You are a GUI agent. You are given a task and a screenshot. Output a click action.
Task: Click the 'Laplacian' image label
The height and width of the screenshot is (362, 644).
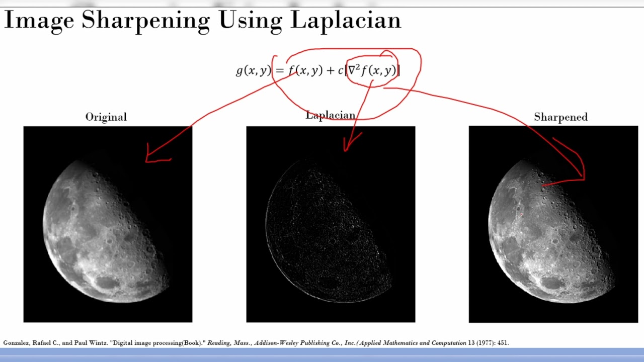click(331, 115)
